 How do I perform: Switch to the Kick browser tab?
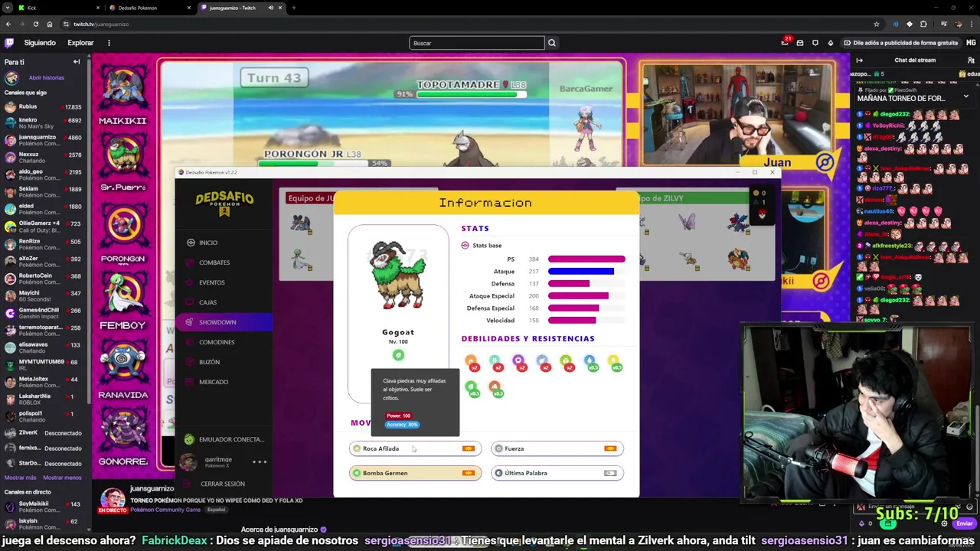[x=57, y=8]
